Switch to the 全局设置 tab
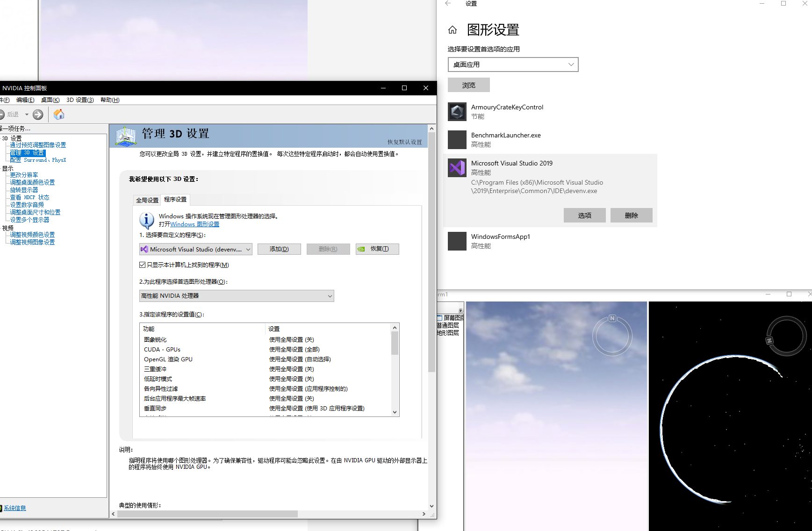The height and width of the screenshot is (531, 812). tap(147, 200)
